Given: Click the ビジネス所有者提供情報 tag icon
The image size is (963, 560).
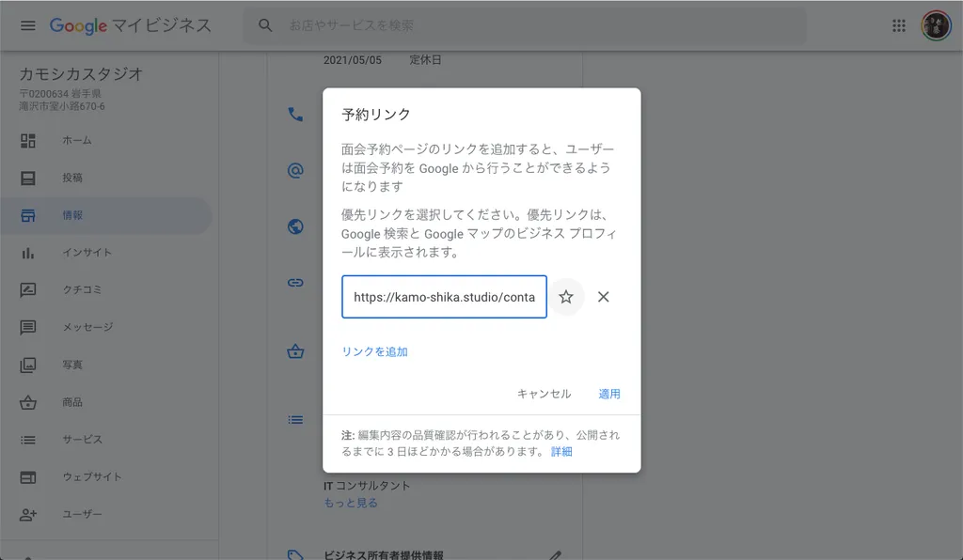Looking at the screenshot, I should tap(295, 554).
